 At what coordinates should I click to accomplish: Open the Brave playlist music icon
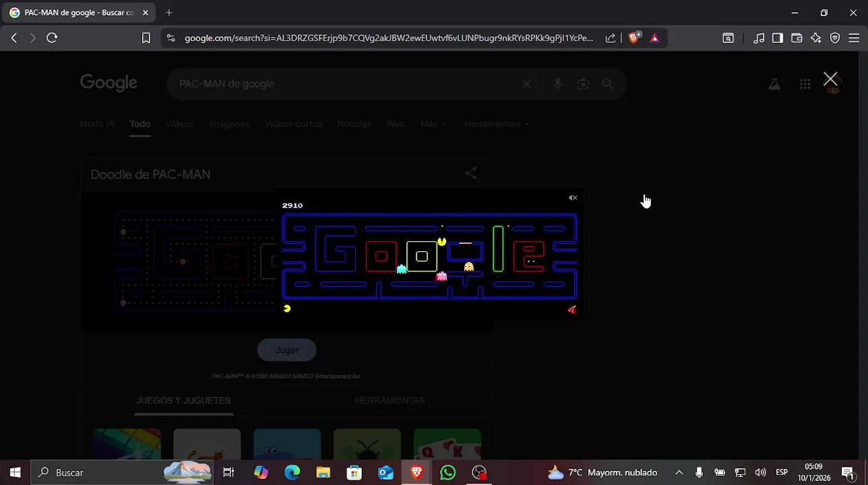(759, 38)
